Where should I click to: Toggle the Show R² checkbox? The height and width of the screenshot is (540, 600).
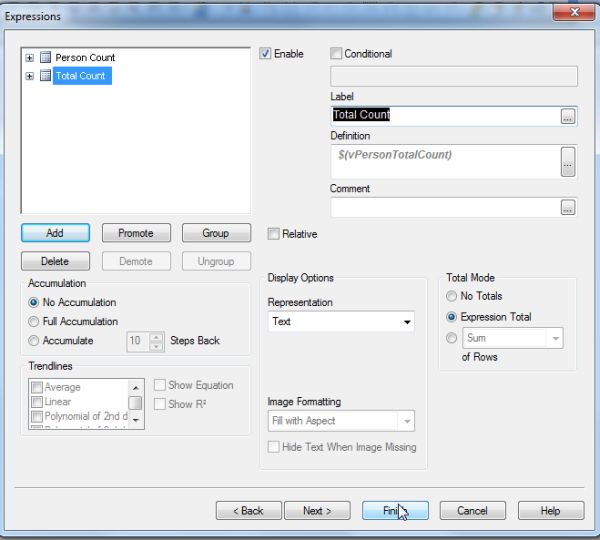pos(160,404)
